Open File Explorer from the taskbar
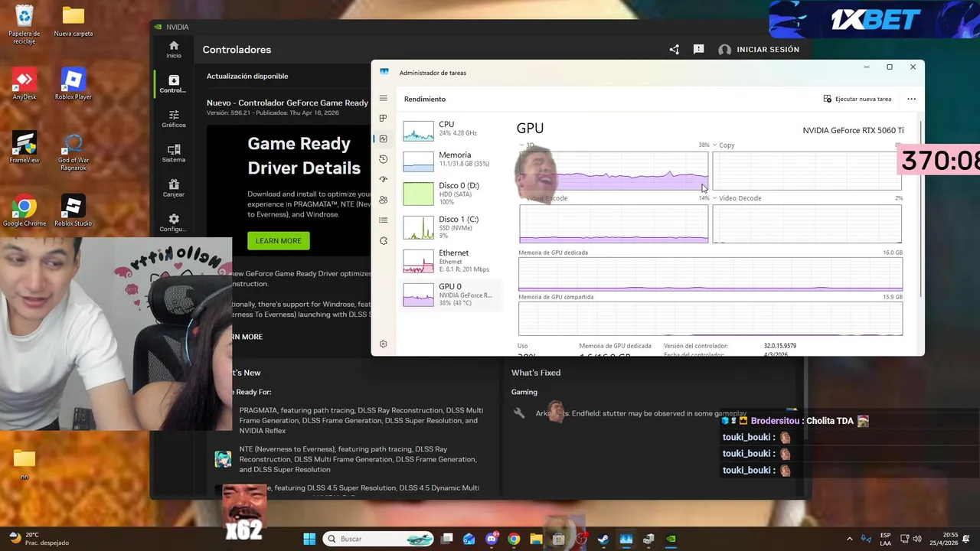980x551 pixels. [536, 539]
